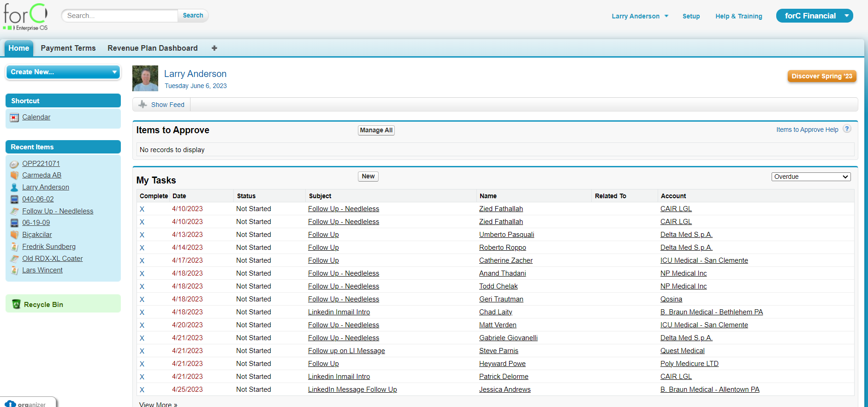This screenshot has height=407, width=868.
Task: Mark the Umberto Pasquali task complete
Action: click(142, 235)
